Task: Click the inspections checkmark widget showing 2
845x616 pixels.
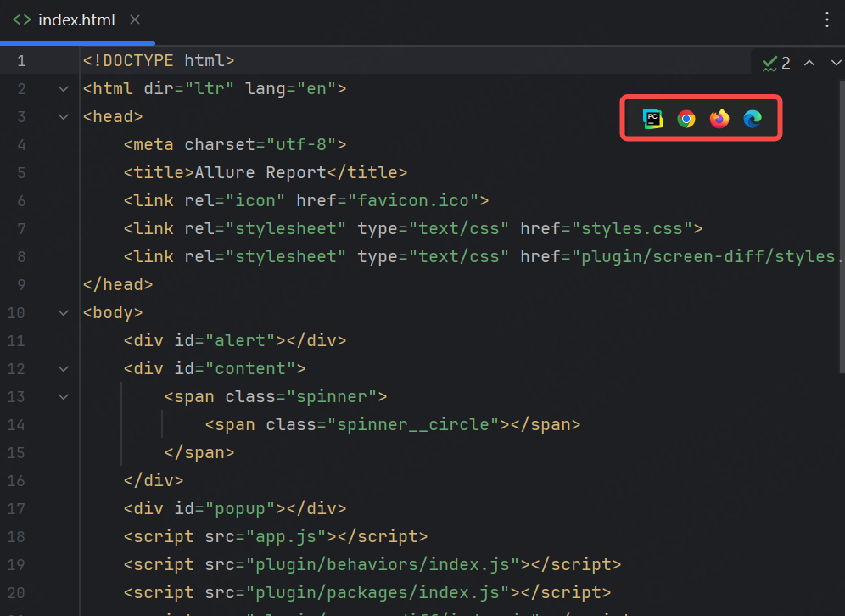Action: [x=776, y=63]
